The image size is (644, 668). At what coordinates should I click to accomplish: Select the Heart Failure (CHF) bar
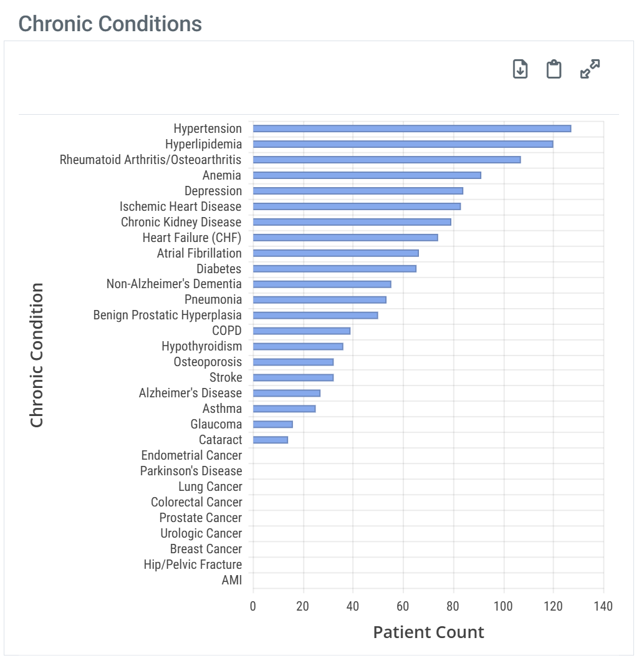pyautogui.click(x=345, y=238)
